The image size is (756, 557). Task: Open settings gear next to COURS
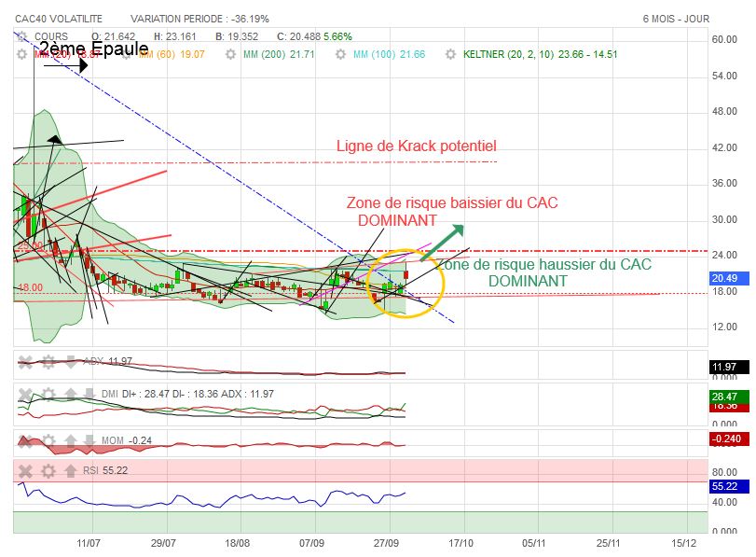(x=21, y=37)
